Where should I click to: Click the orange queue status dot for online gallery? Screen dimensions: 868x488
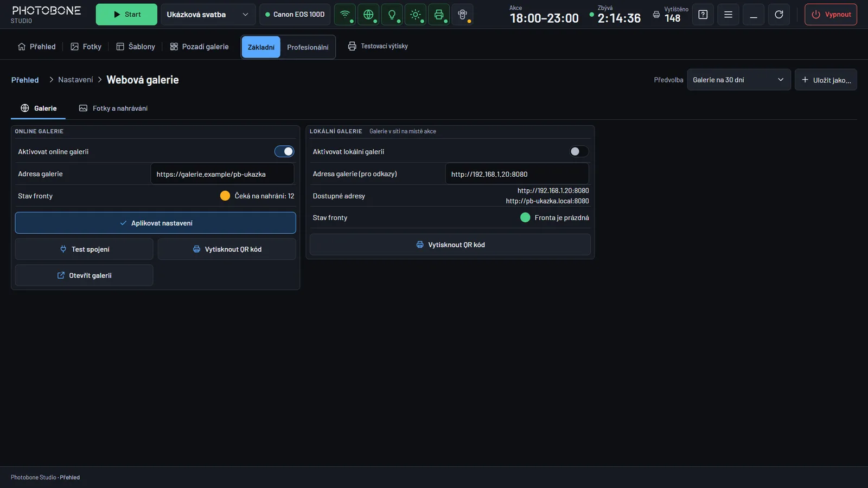point(225,196)
